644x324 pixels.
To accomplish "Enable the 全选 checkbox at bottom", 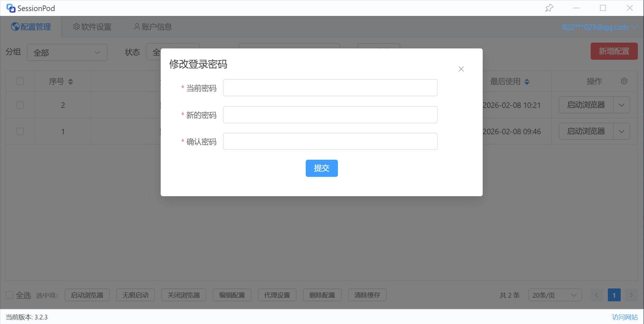I will click(x=10, y=295).
